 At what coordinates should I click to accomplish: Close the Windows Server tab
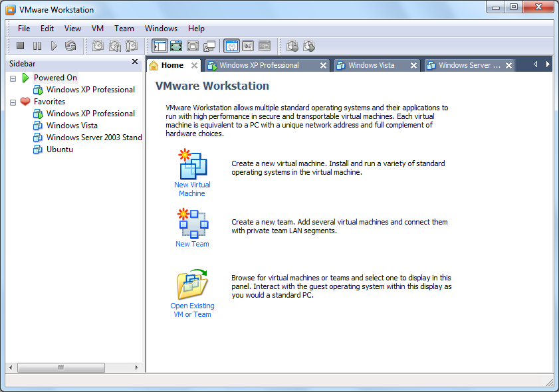tap(508, 66)
